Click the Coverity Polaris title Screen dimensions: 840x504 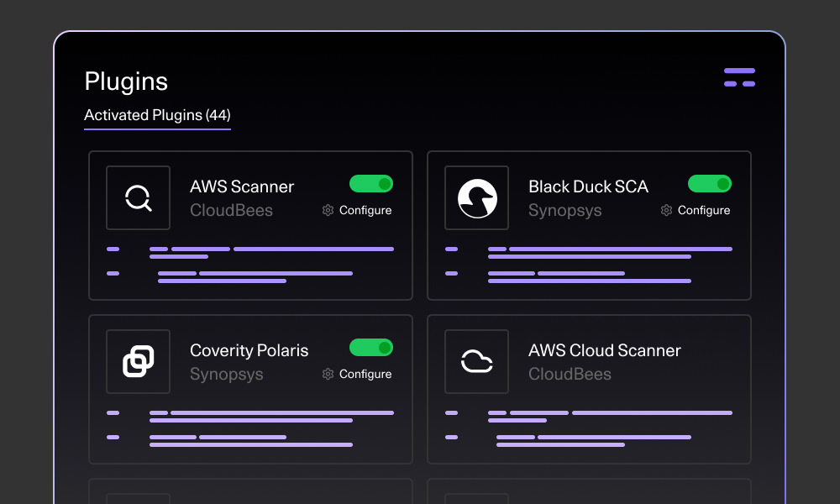(249, 350)
